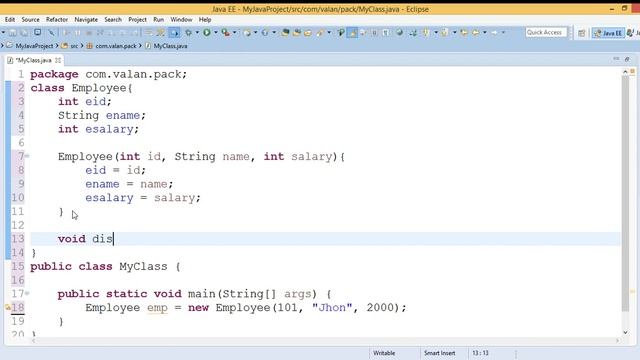Click the Skip All Breakpoints icon
The image size is (640, 360).
coord(51,33)
